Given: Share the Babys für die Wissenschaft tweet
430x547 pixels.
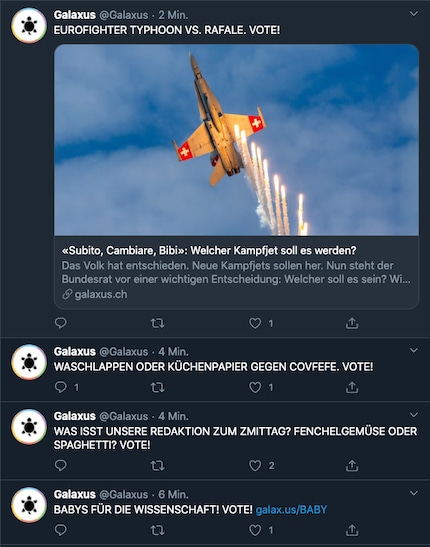Looking at the screenshot, I should tap(352, 530).
